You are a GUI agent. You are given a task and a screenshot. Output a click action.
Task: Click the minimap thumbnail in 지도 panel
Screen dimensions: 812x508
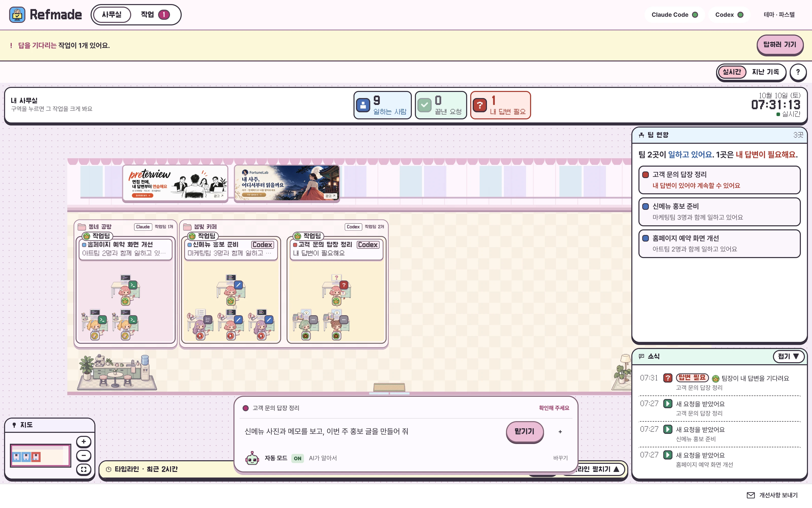[41, 456]
